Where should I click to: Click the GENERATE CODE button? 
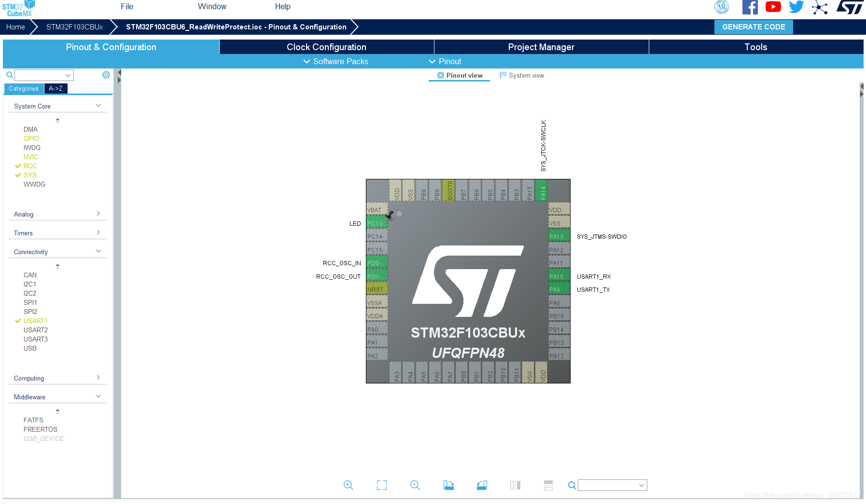pos(753,27)
